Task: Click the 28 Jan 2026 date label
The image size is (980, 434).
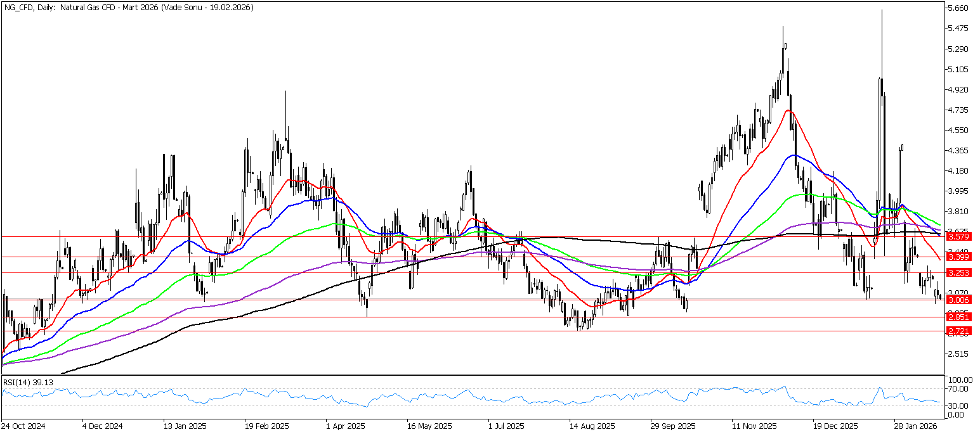Action: click(917, 426)
